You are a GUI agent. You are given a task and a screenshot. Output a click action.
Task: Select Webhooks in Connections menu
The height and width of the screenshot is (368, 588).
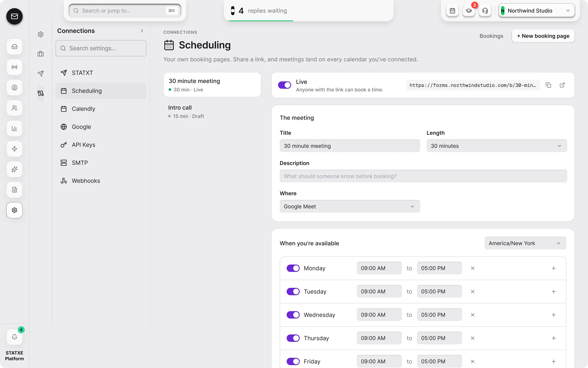coord(101,181)
